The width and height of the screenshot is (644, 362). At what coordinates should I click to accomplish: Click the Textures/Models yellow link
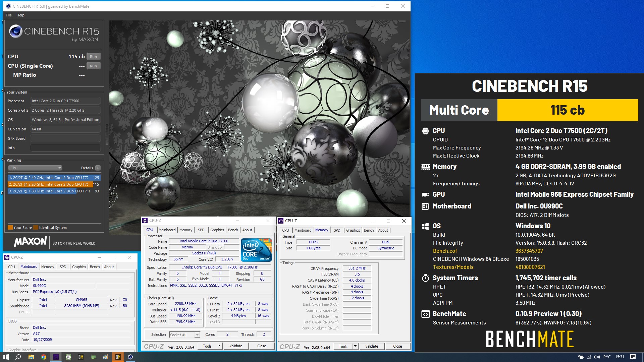(x=453, y=267)
